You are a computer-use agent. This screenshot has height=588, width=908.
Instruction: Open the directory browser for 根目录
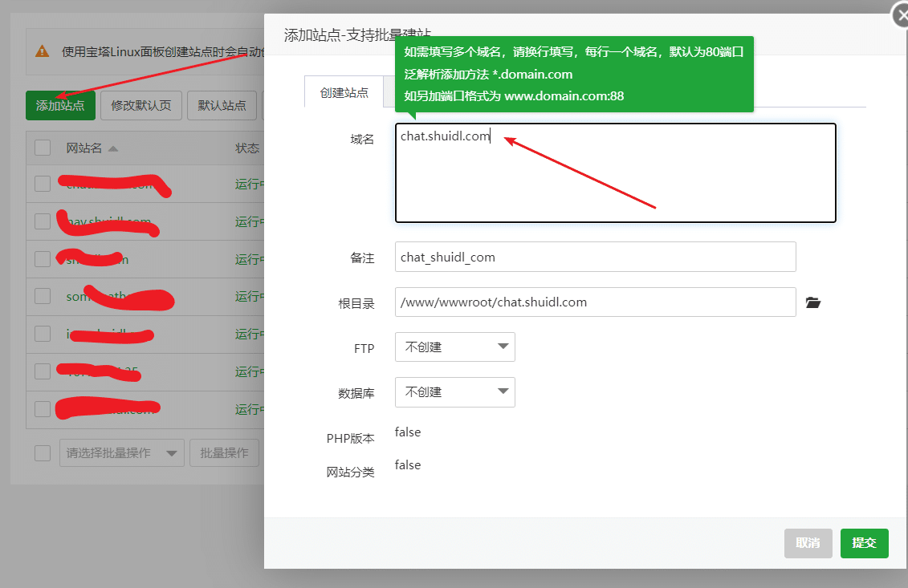point(813,302)
